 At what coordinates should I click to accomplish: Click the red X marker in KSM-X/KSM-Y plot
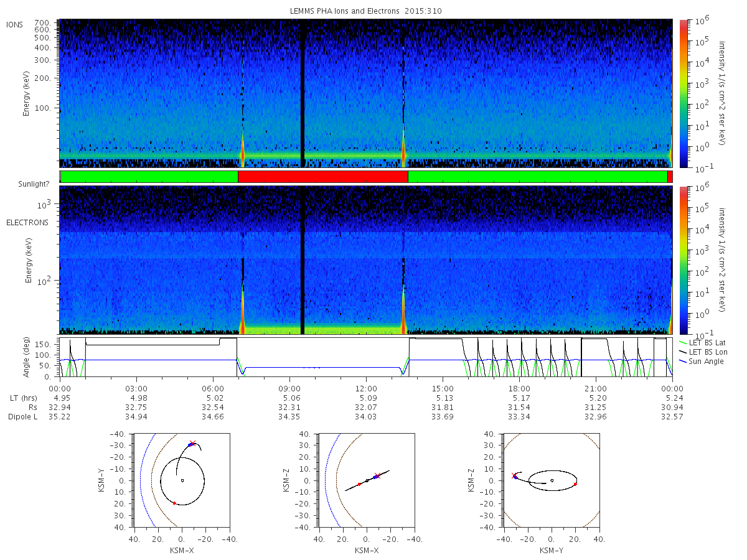pyautogui.click(x=192, y=444)
